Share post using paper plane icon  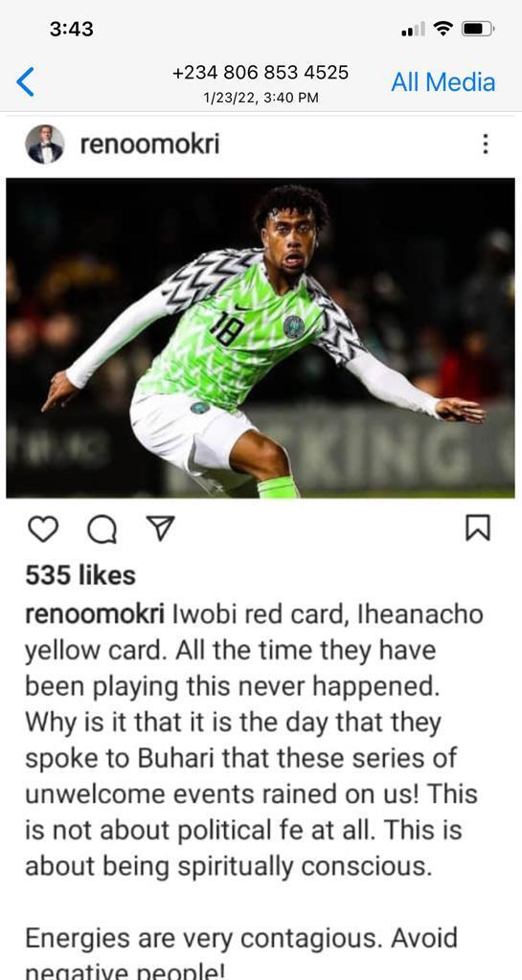click(159, 528)
